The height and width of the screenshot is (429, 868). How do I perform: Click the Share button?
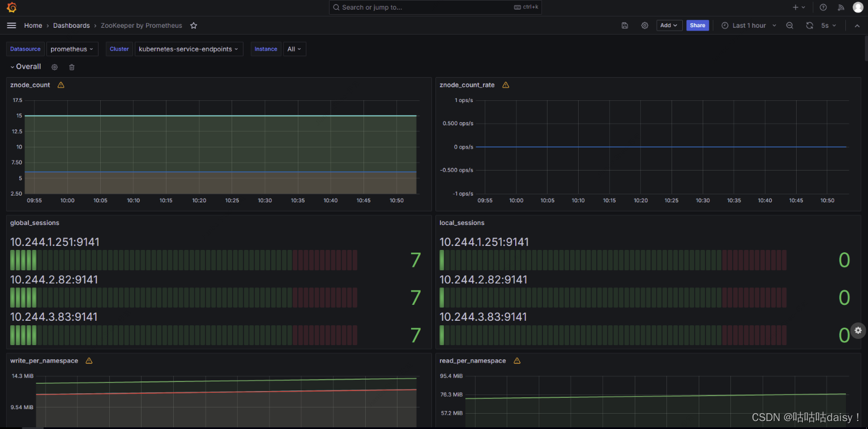tap(698, 26)
